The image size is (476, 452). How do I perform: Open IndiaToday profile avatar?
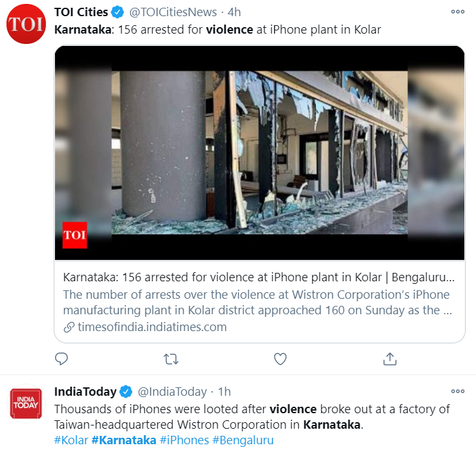point(26,404)
